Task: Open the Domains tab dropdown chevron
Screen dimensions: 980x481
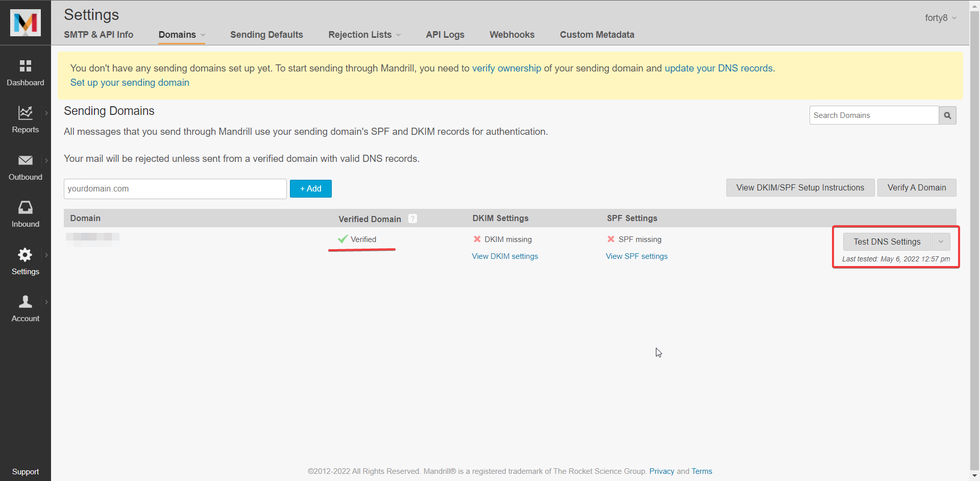Action: tap(203, 35)
